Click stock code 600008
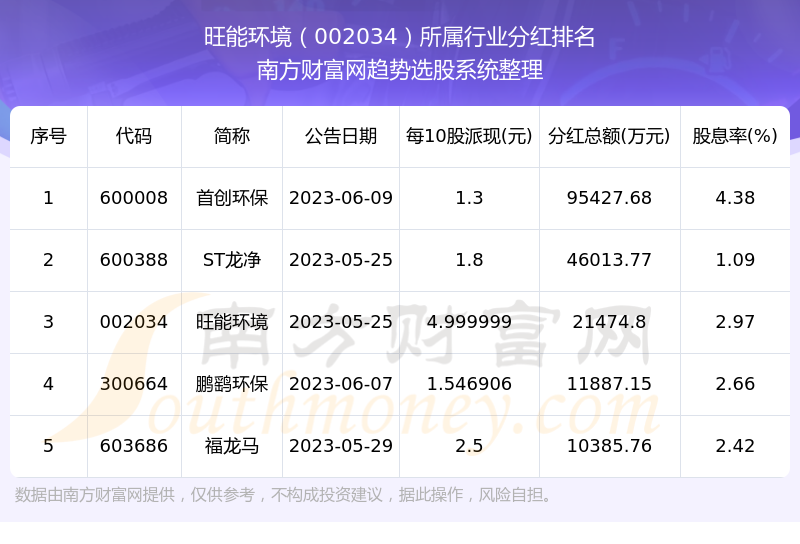Viewport: 800px width, 544px height. click(x=134, y=198)
